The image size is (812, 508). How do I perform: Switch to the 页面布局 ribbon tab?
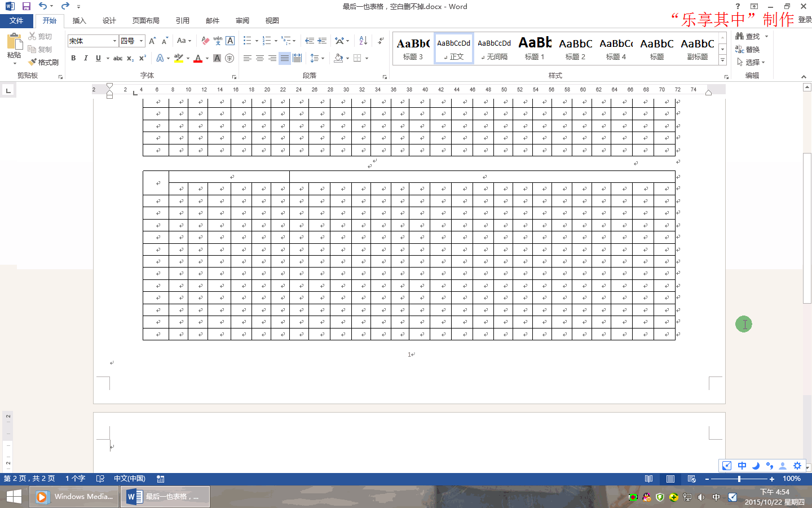[x=145, y=21]
